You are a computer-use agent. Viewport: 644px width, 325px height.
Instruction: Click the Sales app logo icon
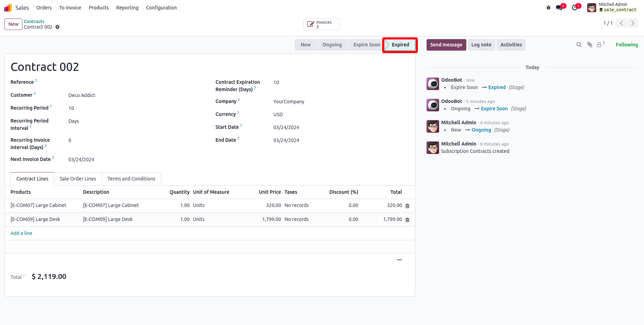tap(8, 8)
